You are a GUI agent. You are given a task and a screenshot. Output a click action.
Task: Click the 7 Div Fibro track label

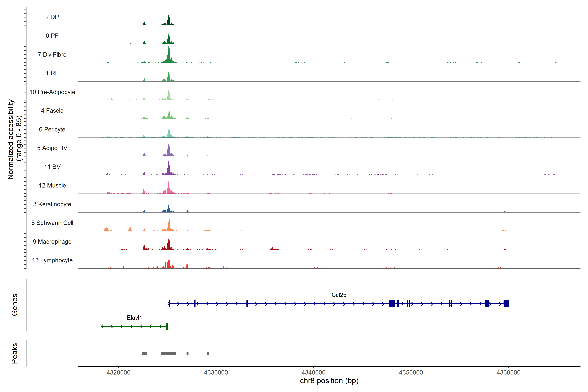(52, 55)
